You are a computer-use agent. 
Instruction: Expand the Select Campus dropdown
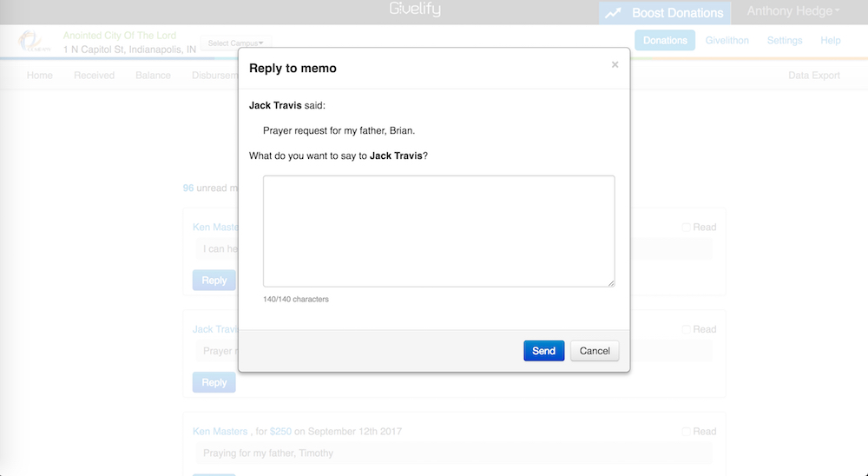pyautogui.click(x=236, y=43)
